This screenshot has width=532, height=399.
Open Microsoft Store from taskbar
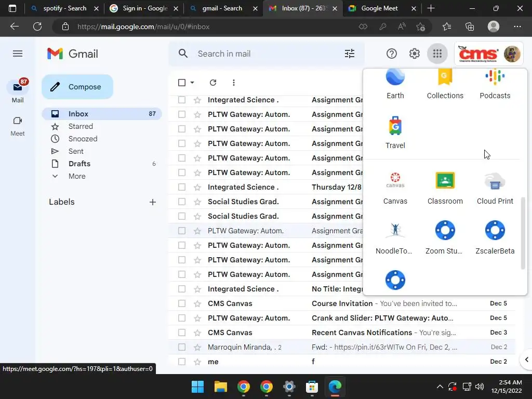tap(312, 387)
